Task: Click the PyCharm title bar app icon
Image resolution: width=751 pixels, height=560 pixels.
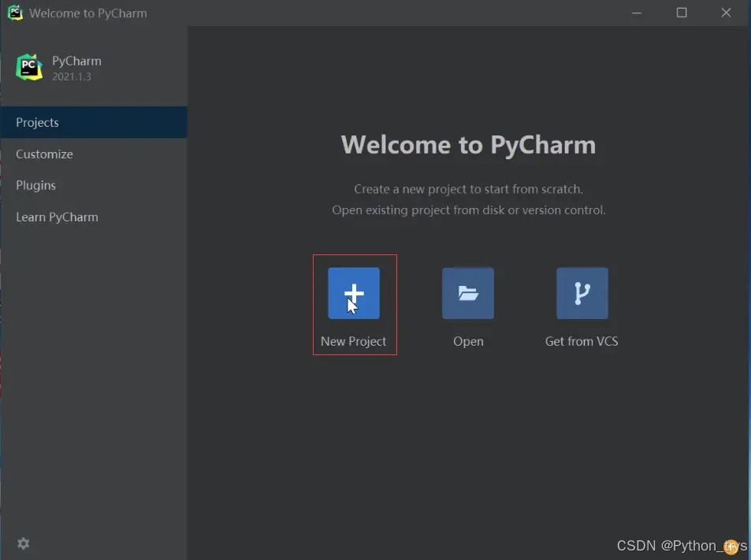Action: click(15, 13)
